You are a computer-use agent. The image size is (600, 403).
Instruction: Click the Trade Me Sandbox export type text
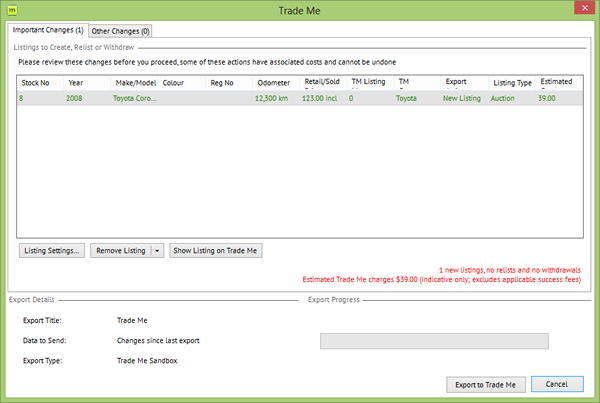click(147, 361)
